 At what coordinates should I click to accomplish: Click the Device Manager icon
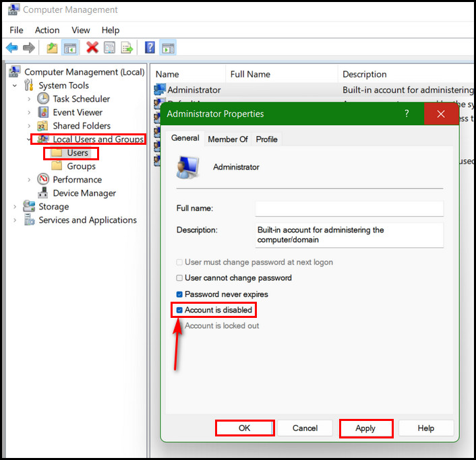click(42, 193)
